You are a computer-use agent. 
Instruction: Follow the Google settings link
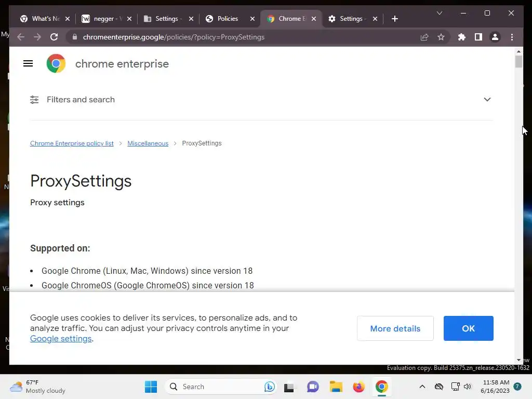coord(61,339)
